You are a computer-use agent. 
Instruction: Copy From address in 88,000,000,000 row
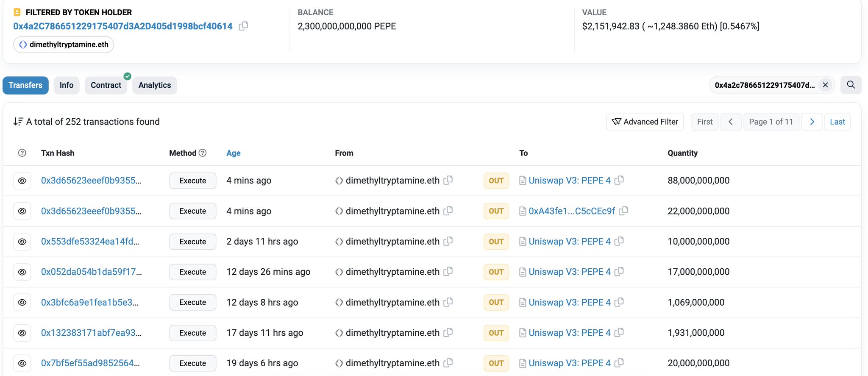[448, 180]
